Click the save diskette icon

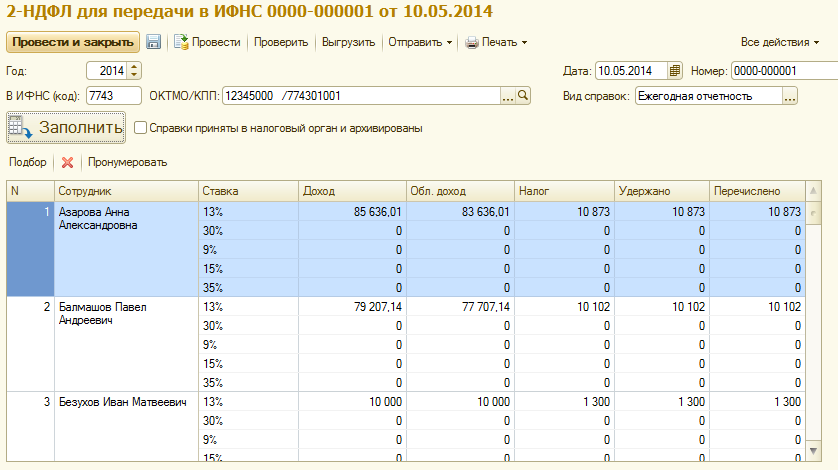pyautogui.click(x=153, y=42)
